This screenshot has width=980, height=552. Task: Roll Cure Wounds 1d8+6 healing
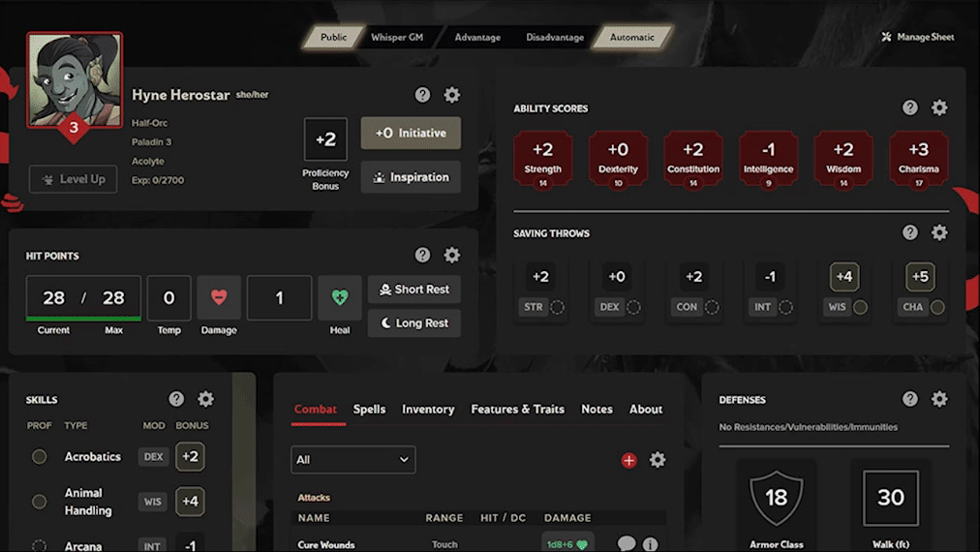567,544
